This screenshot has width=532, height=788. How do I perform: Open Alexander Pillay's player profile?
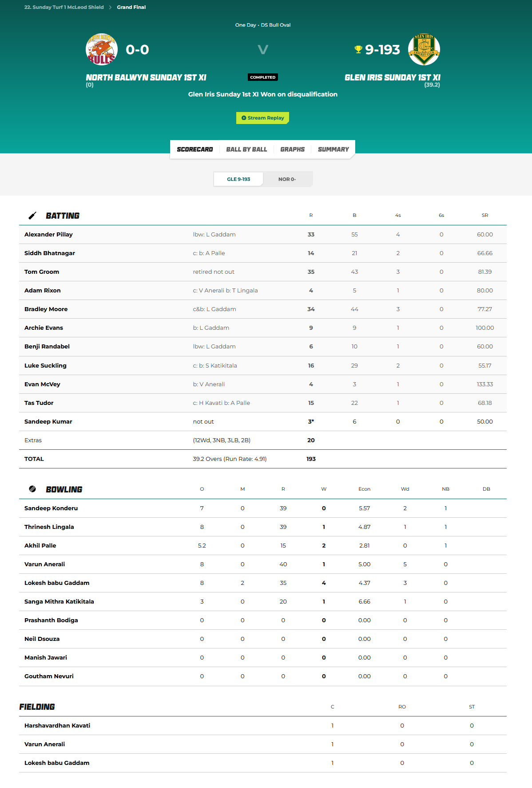point(48,234)
